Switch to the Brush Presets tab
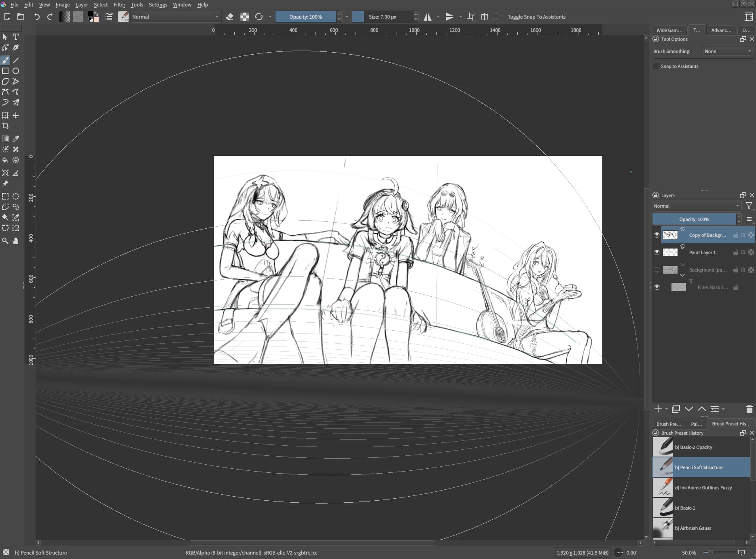Viewport: 756px width, 559px height. click(x=669, y=424)
